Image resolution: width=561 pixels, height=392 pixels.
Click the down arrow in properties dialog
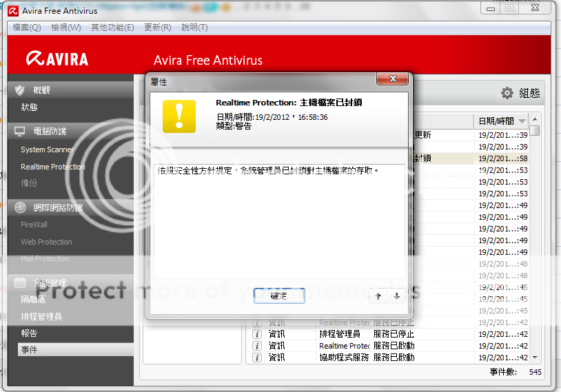coord(396,296)
